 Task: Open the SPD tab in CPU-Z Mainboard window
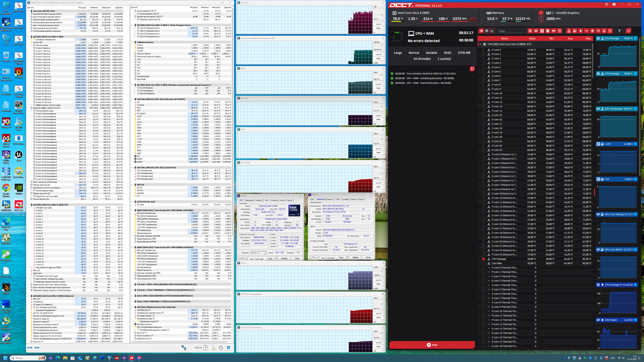[337, 200]
